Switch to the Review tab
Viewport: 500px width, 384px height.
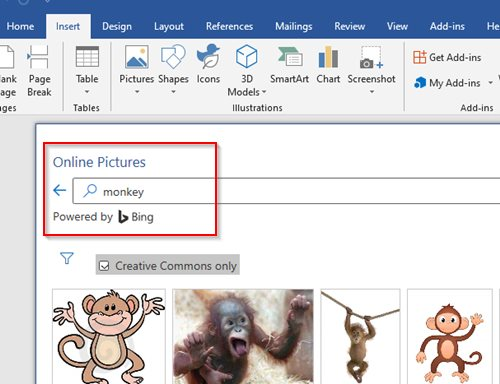tap(350, 26)
